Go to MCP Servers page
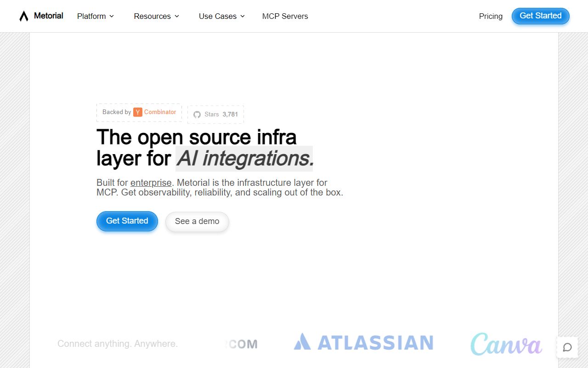Image resolution: width=588 pixels, height=368 pixels. (x=285, y=16)
